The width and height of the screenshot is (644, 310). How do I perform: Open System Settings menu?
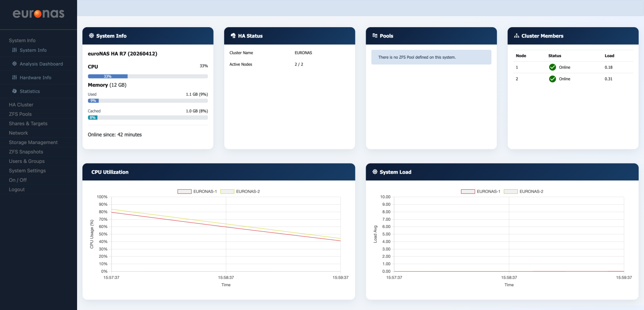click(27, 171)
